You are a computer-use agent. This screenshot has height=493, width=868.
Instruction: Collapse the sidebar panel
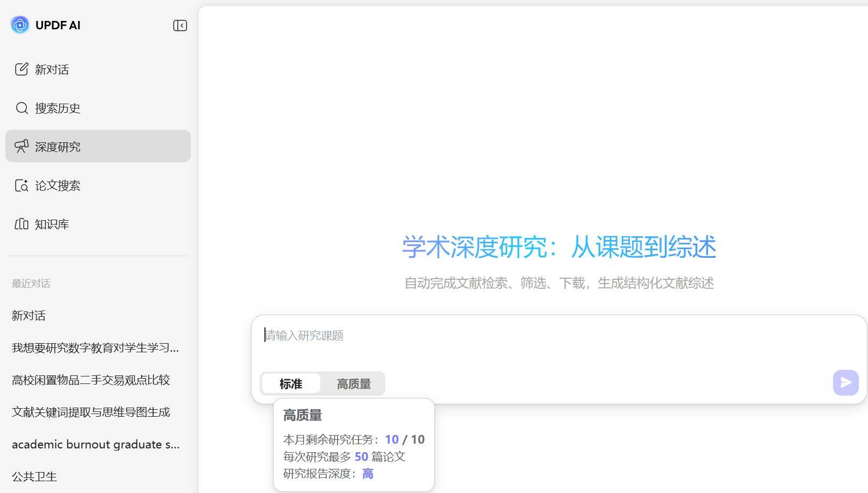pyautogui.click(x=180, y=26)
